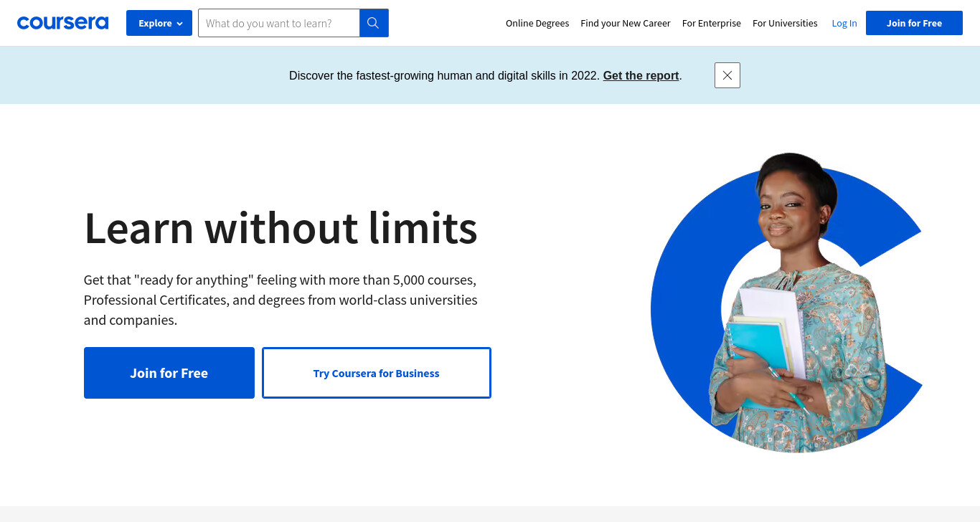Open Find your New Career
980x522 pixels.
(626, 23)
